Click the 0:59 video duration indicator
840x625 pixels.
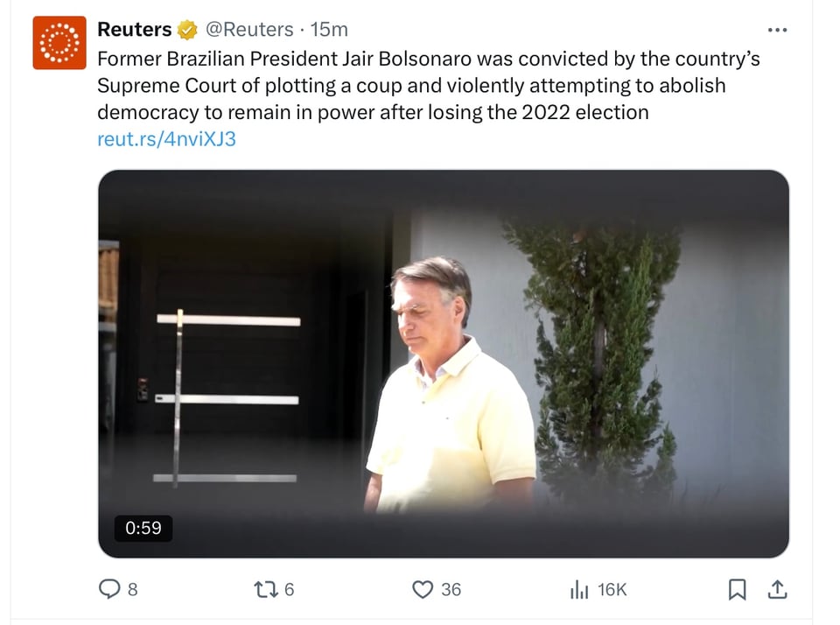(x=143, y=528)
